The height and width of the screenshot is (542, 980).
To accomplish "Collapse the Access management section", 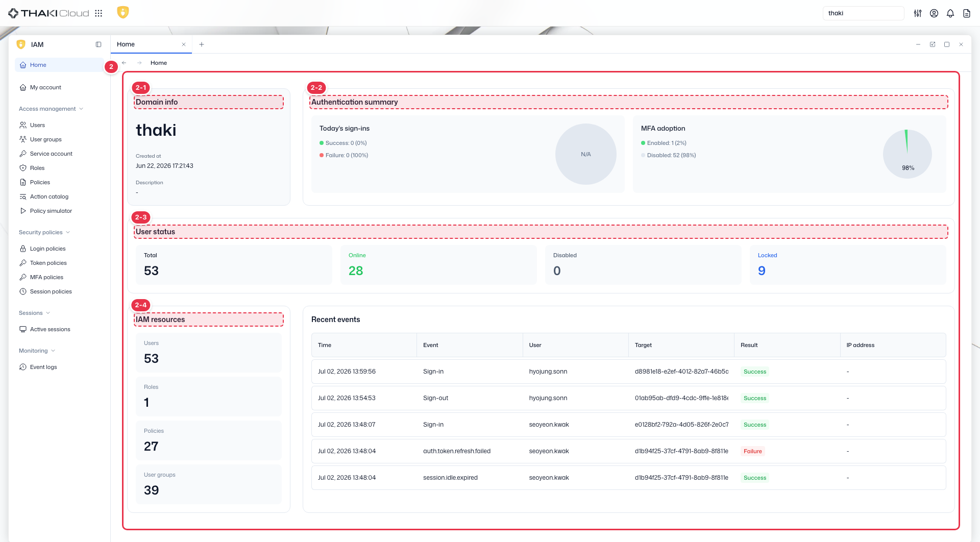I will click(51, 109).
